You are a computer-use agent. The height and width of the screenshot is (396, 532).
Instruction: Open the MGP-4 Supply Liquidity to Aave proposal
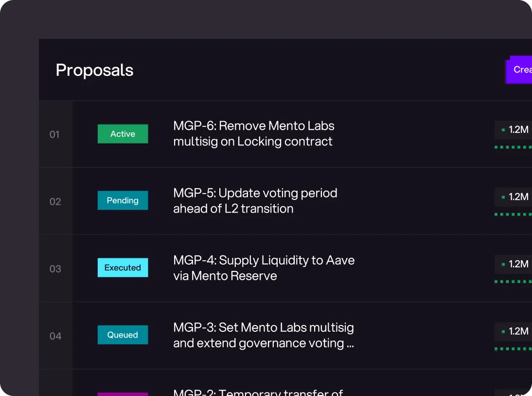coord(264,268)
